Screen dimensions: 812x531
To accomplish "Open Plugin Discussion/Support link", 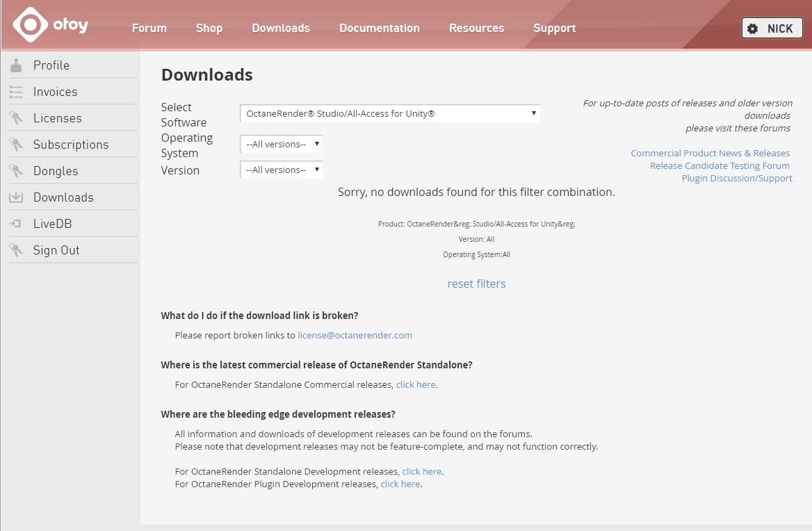I will pyautogui.click(x=737, y=178).
